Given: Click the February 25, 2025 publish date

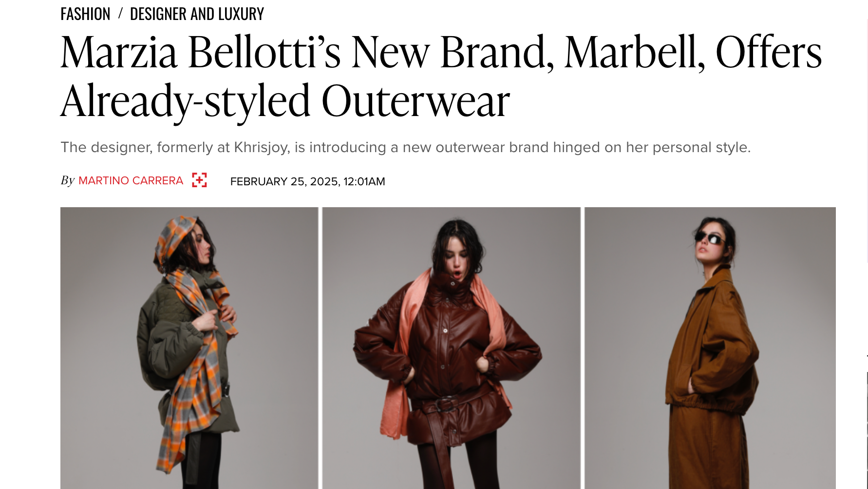Looking at the screenshot, I should 284,181.
